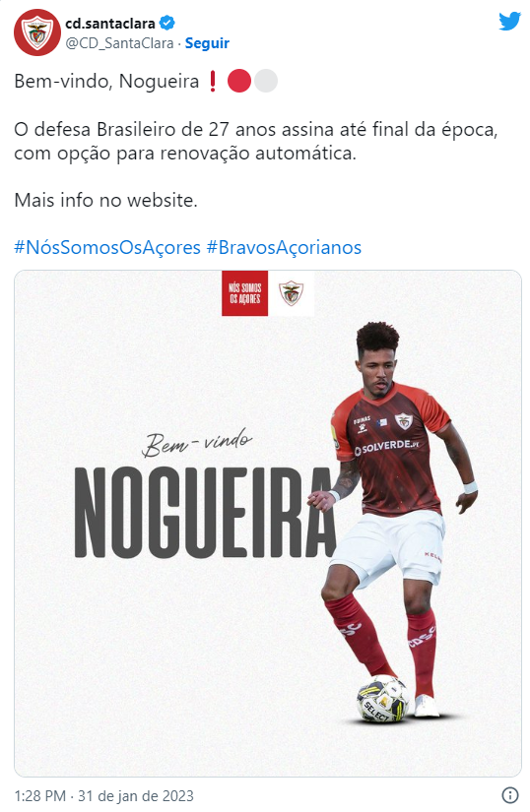
Task: Click the CD Santa Clara profile avatar
Action: (37, 32)
